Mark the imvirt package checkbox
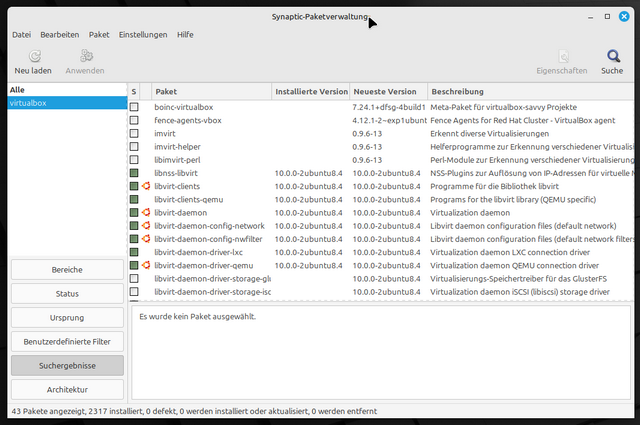Screen dimensions: 640x425 pyautogui.click(x=134, y=134)
